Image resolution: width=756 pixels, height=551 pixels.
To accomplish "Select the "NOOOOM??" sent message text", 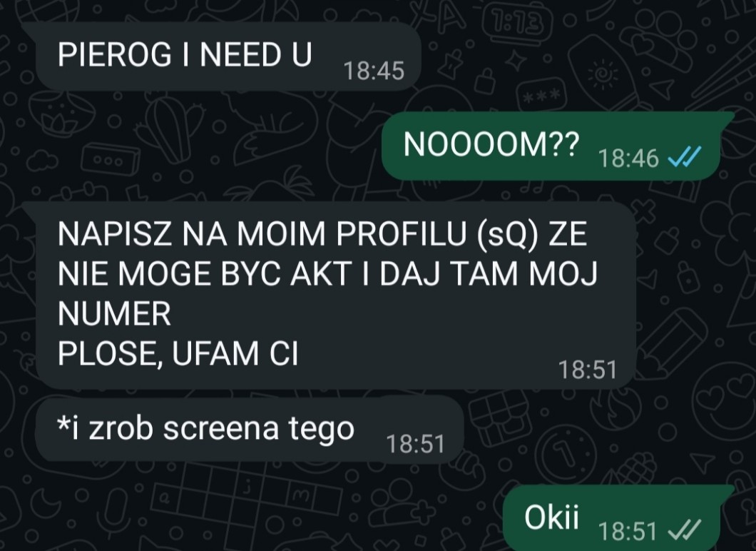I will click(x=491, y=145).
